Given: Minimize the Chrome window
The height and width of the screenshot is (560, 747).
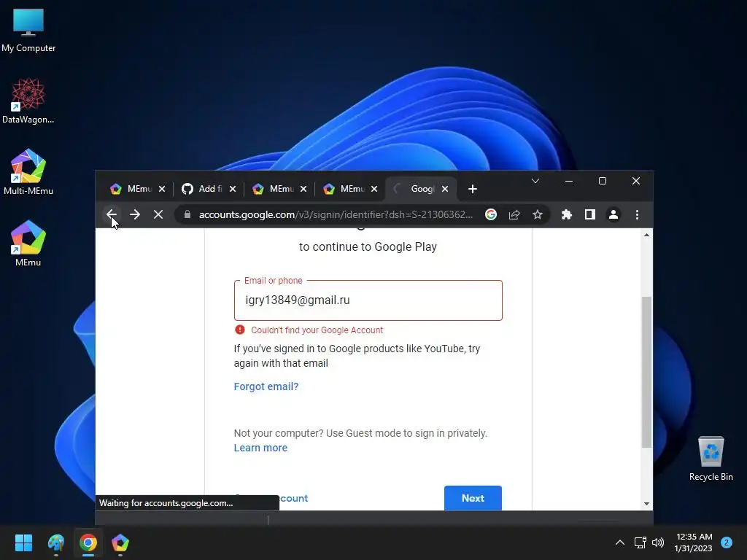Looking at the screenshot, I should (569, 181).
